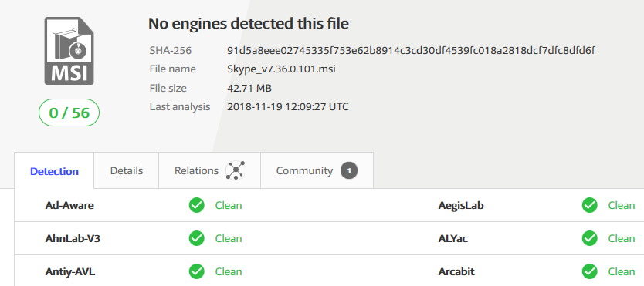
Task: Click the MSI file type icon
Action: (69, 51)
